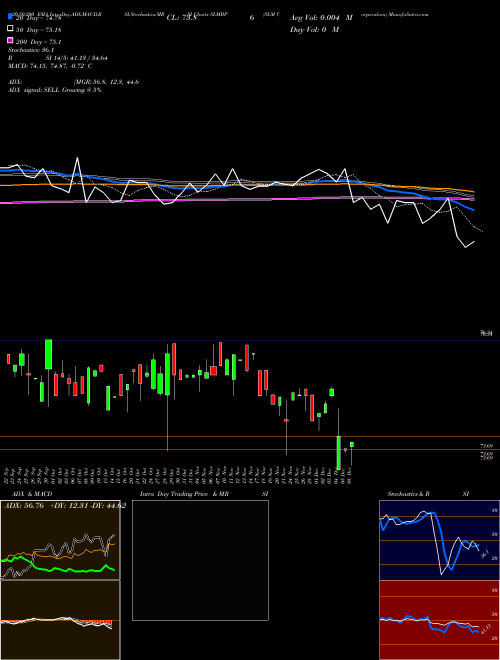
Task: Click the 'ADX: 56.76 +DY: 12.31 -DY: 44.62' header
Action: 65,506
